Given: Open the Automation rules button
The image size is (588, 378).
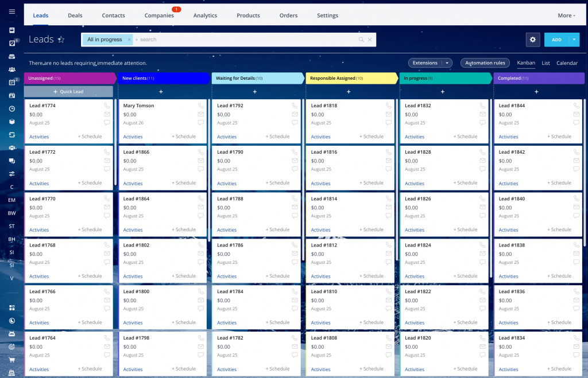Looking at the screenshot, I should coord(485,63).
